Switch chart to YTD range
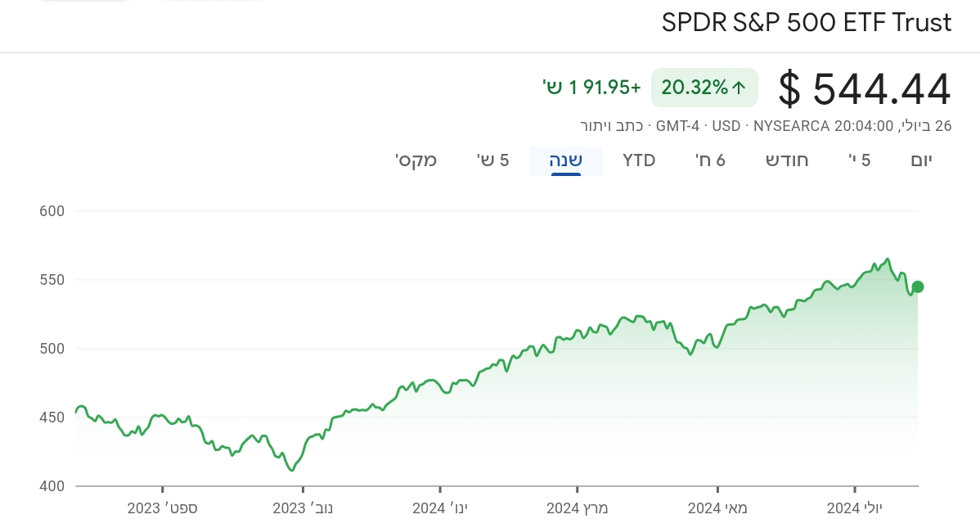Screen dimensions: 980x528 639,160
